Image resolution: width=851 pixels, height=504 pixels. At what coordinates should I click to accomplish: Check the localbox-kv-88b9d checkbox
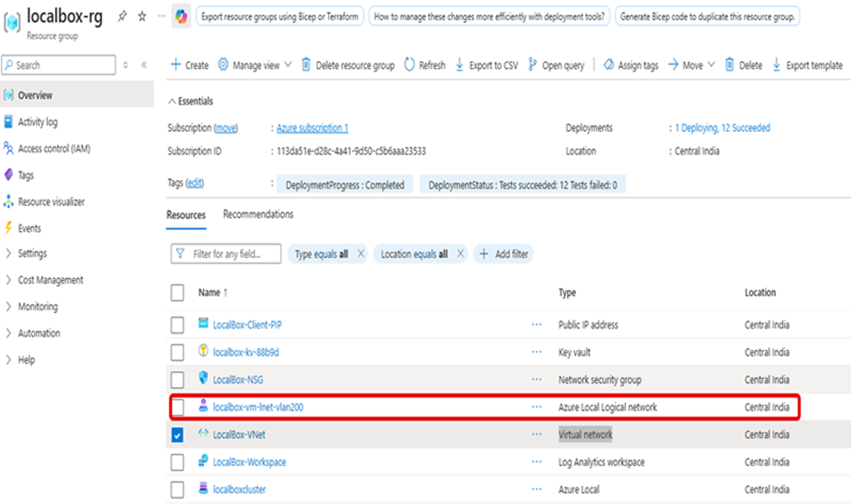(x=177, y=352)
